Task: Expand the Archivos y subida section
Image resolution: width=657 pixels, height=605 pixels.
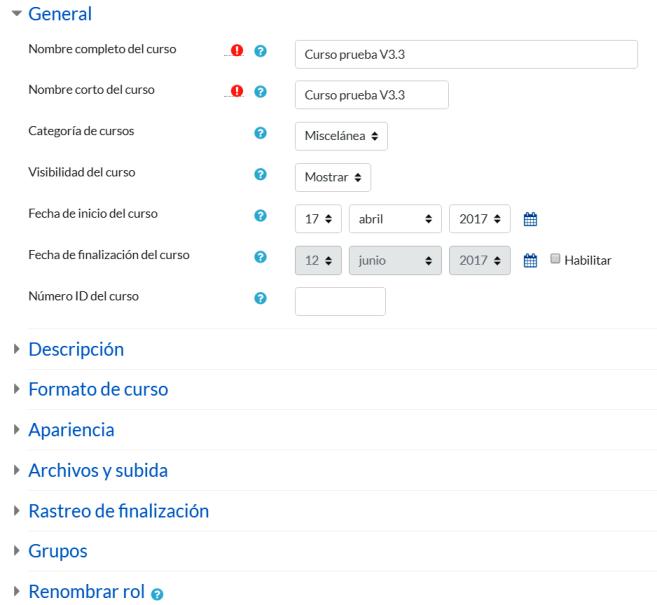Action: 98,470
